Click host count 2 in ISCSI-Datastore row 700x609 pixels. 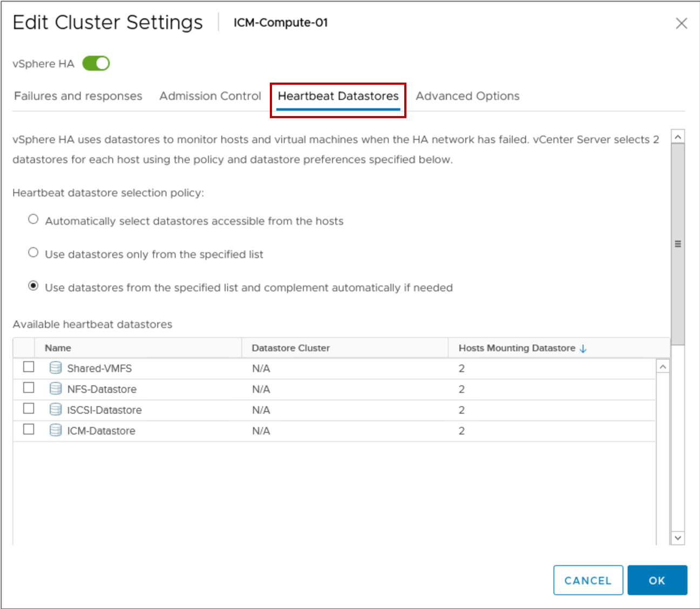tap(461, 410)
